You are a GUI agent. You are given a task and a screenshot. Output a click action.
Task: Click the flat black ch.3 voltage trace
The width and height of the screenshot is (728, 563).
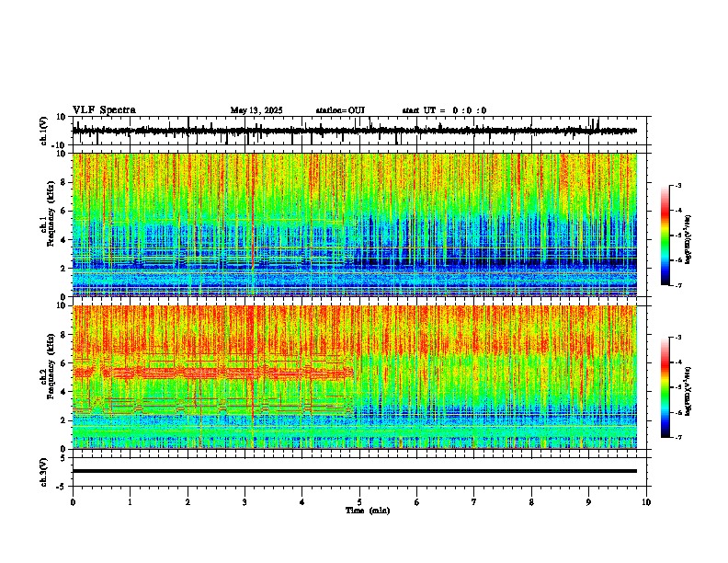354,471
